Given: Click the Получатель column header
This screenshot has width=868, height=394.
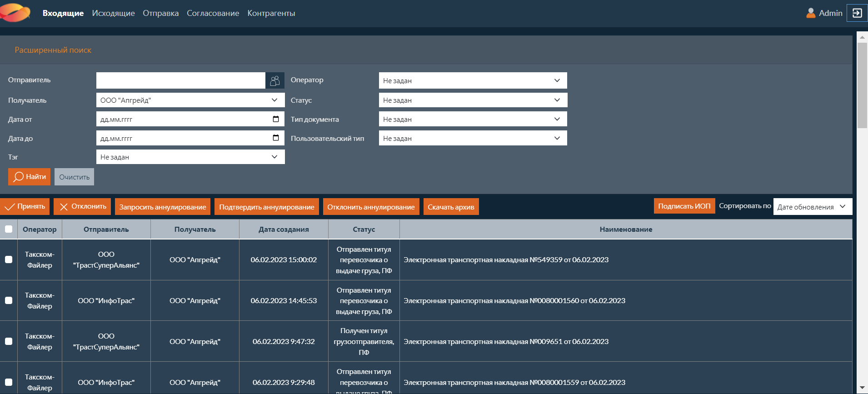Looking at the screenshot, I should pyautogui.click(x=195, y=229).
